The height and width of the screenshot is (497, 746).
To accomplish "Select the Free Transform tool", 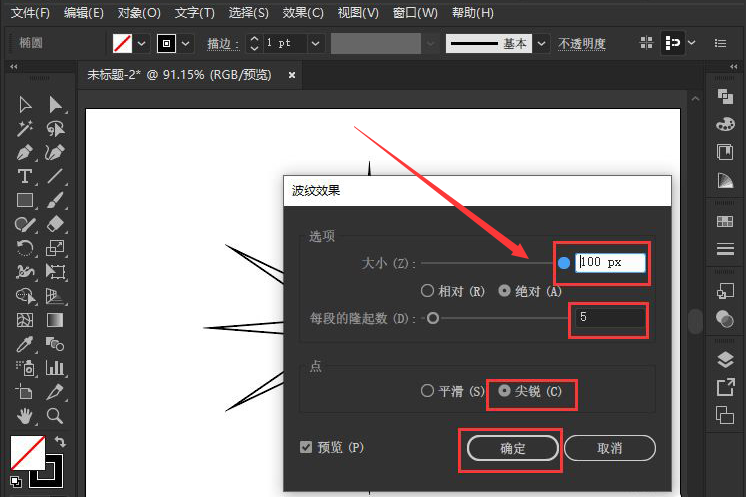I will tap(55, 272).
